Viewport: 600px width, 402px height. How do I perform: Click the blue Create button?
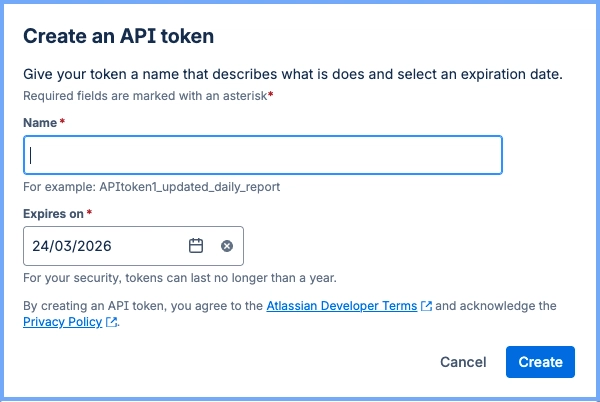540,362
